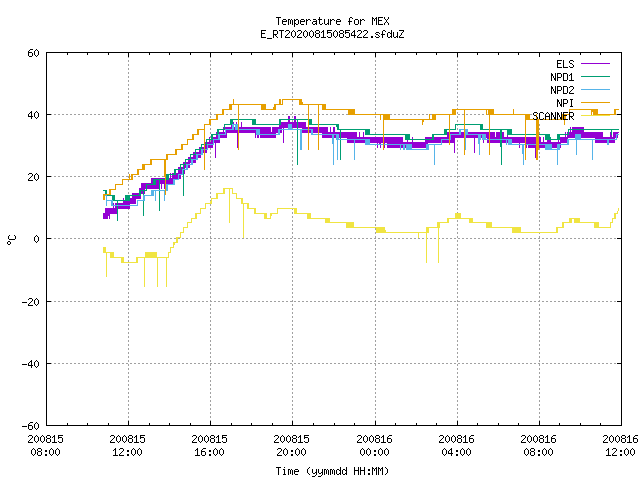Click the x-axis label 'Time (yymmdd HH:MM)'
The width and height of the screenshot is (640, 480).
tap(332, 471)
